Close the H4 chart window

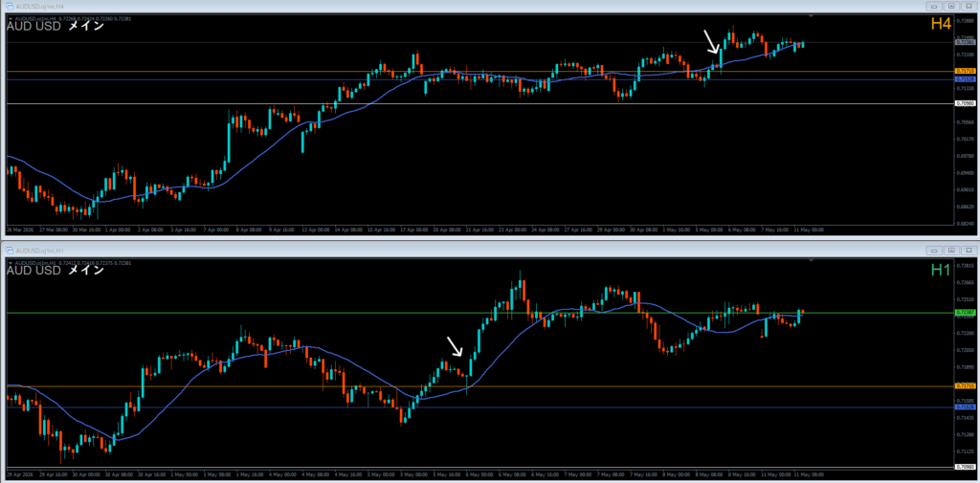pyautogui.click(x=968, y=6)
